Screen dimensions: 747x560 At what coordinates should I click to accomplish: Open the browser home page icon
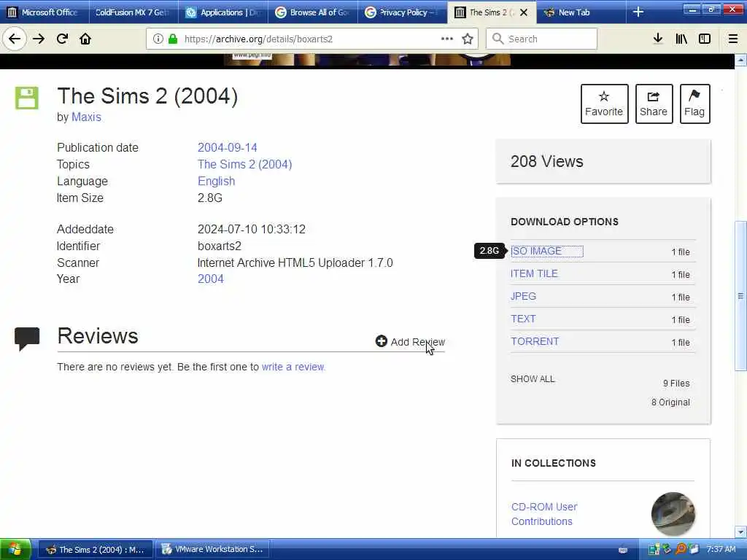(x=85, y=39)
